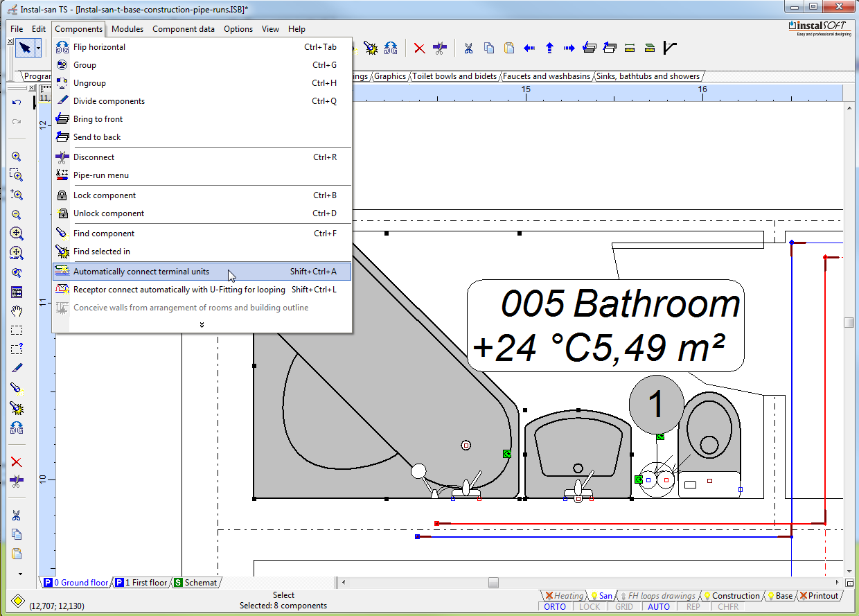Click Paste clipboard icon in left toolbar
Image resolution: width=859 pixels, height=616 pixels.
click(17, 554)
